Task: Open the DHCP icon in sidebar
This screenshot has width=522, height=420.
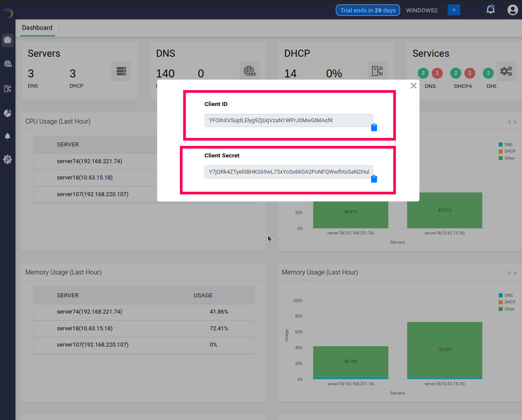Action: click(x=7, y=88)
